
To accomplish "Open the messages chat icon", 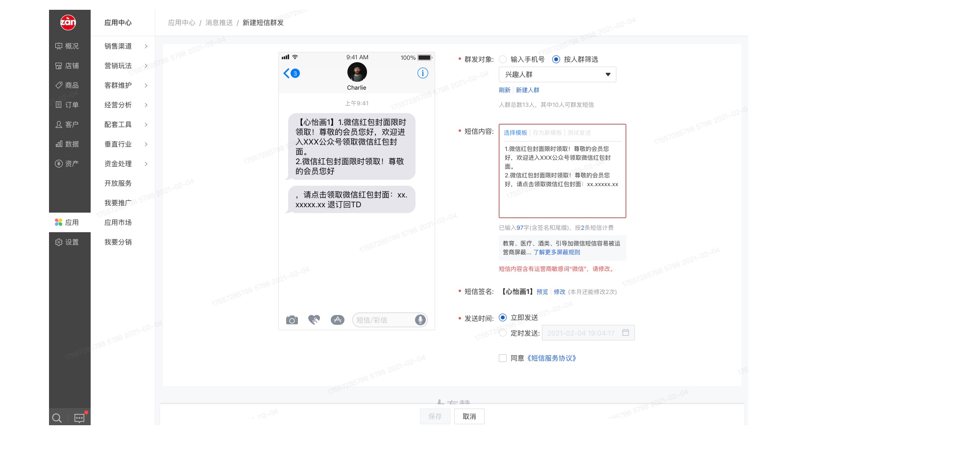I will 79,418.
